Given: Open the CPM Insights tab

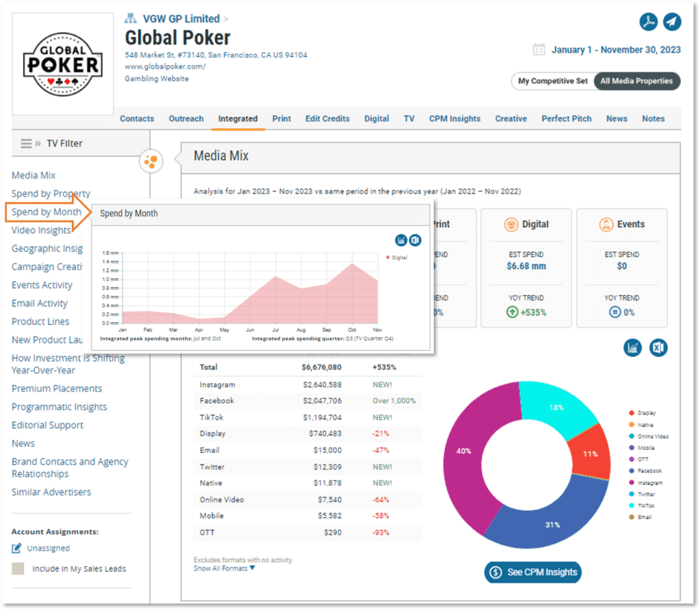Looking at the screenshot, I should coord(455,118).
